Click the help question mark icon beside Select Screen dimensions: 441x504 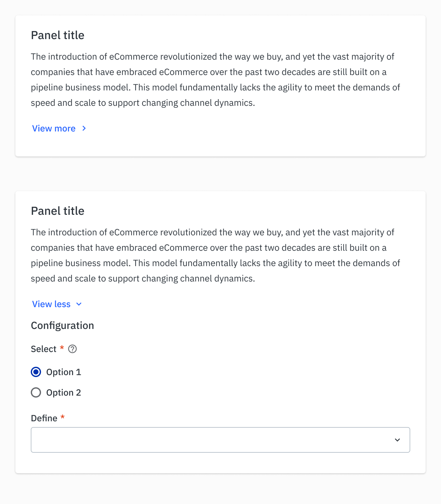click(72, 349)
